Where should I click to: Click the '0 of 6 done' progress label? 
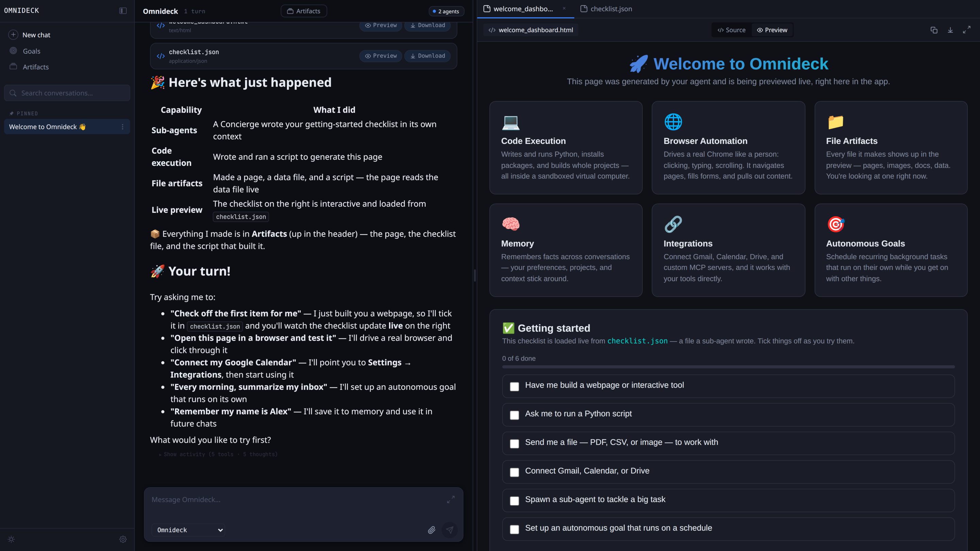[519, 358]
